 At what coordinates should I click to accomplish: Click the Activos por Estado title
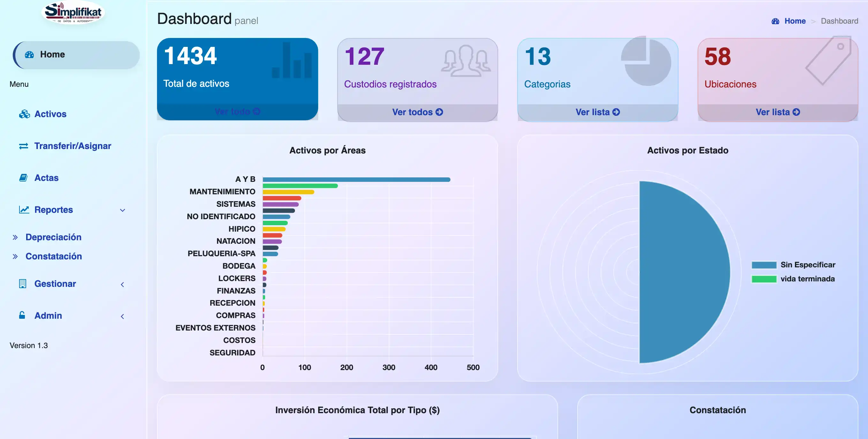pos(688,150)
